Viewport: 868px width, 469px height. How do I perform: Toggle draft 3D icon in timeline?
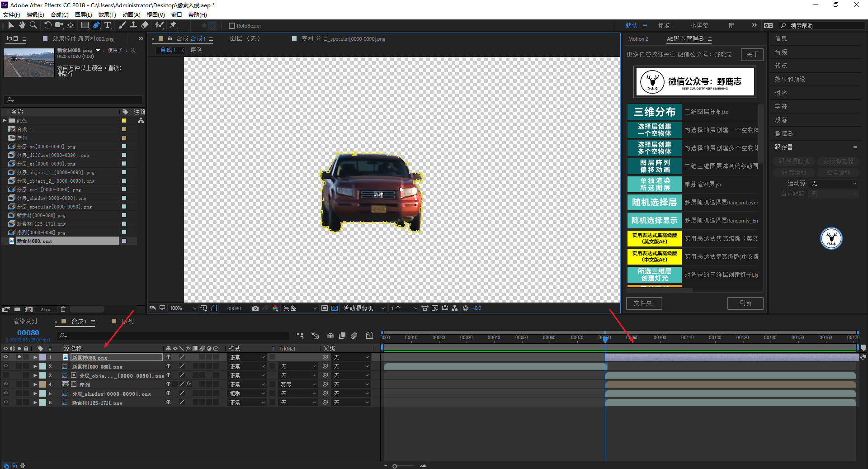click(315, 336)
